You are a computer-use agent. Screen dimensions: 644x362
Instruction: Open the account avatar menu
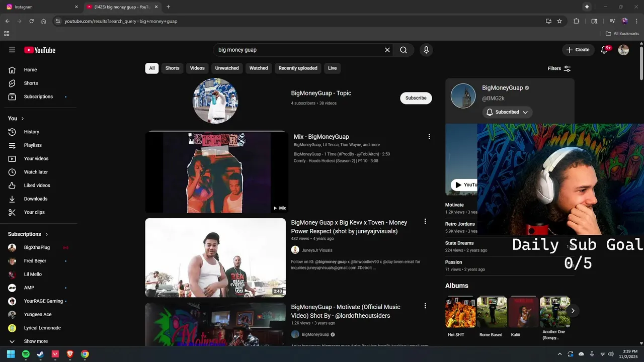click(623, 50)
